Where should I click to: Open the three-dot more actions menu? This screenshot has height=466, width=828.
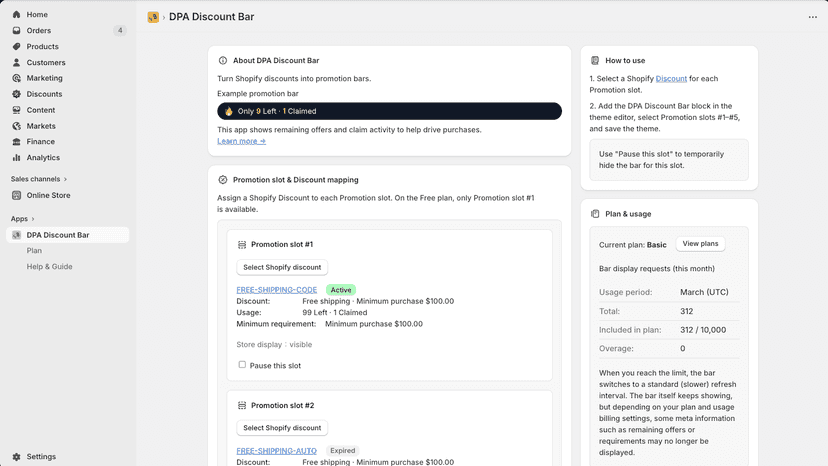812,17
